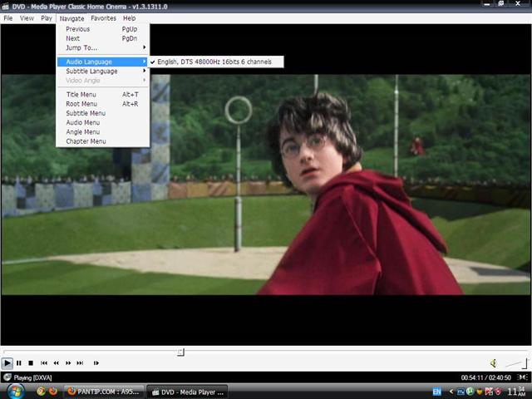Restore the Media Player window size
The width and height of the screenshot is (532, 399).
pyautogui.click(x=501, y=4)
